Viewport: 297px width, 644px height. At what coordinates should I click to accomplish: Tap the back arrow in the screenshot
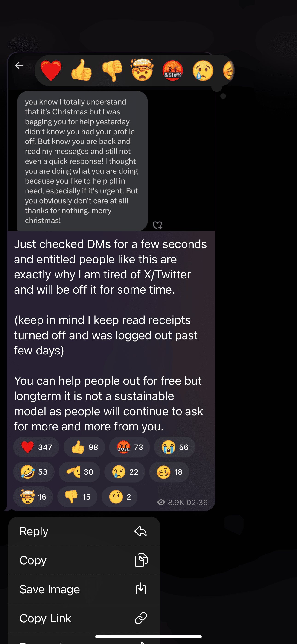[x=20, y=65]
